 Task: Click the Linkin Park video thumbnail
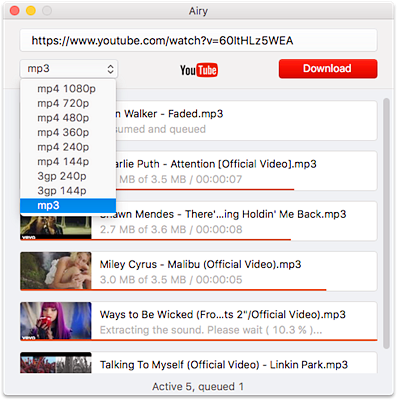56,363
